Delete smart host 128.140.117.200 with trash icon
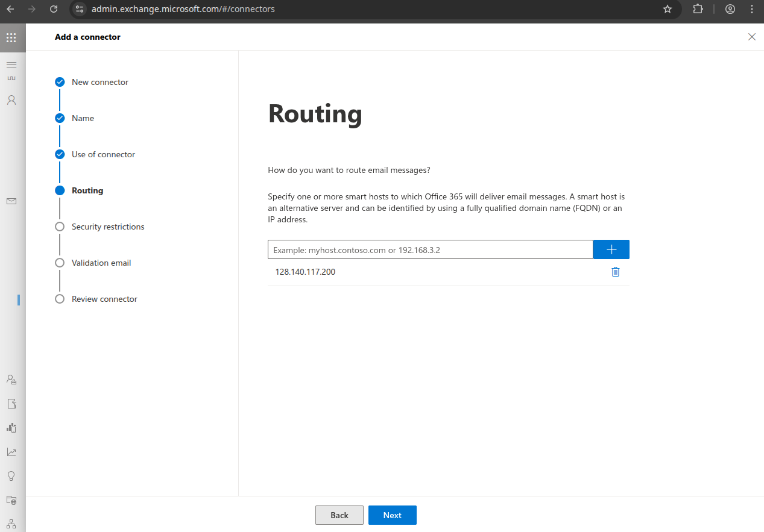 coord(615,272)
